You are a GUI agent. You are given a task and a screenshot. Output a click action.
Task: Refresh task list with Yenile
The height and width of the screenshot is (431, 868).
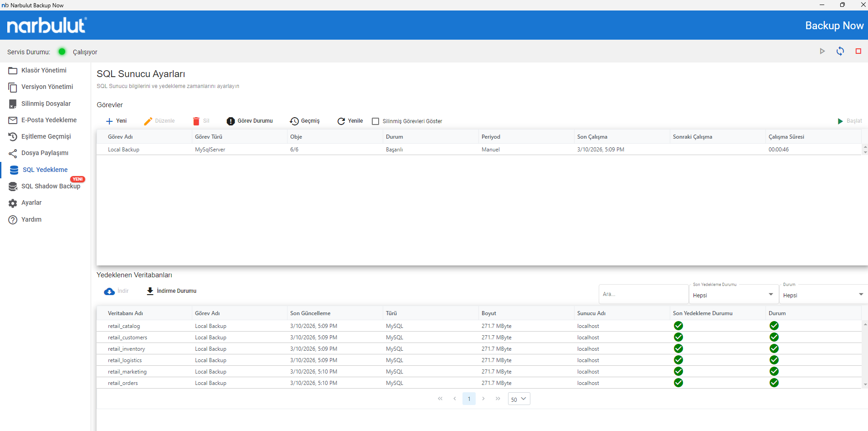[x=350, y=121]
